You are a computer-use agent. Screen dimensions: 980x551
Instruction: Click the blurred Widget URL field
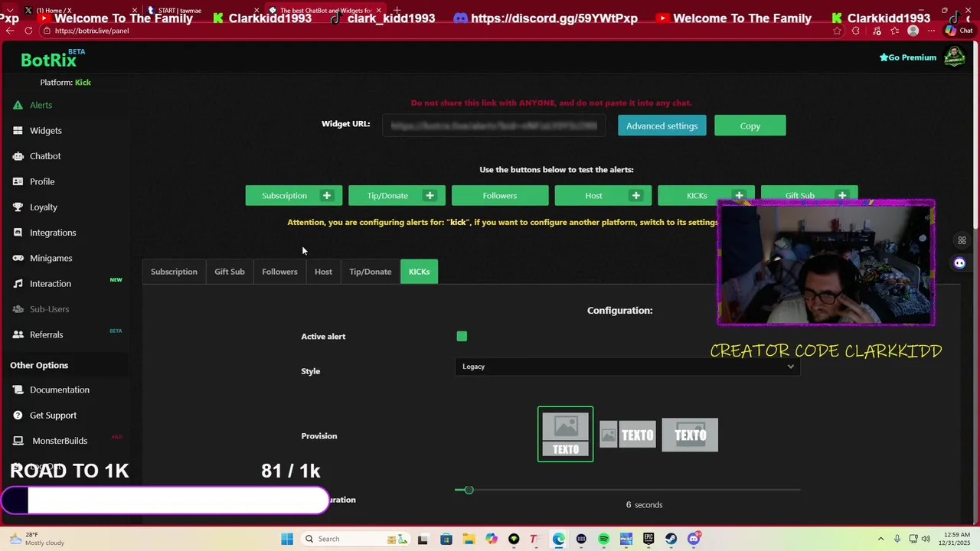pos(494,126)
